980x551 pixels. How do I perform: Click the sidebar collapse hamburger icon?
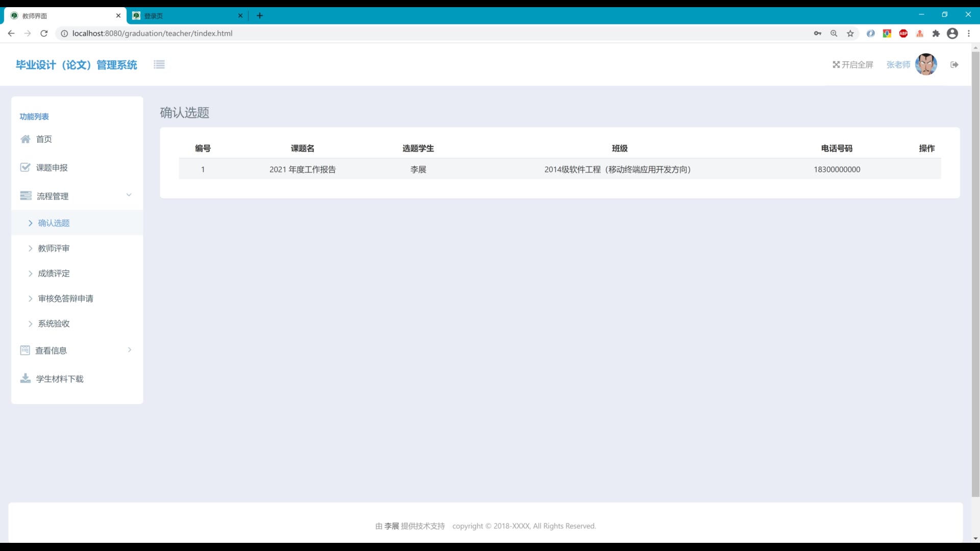click(159, 64)
